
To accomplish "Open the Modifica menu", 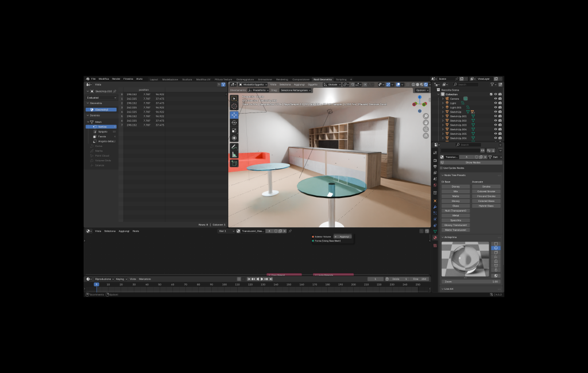I will click(x=103, y=79).
